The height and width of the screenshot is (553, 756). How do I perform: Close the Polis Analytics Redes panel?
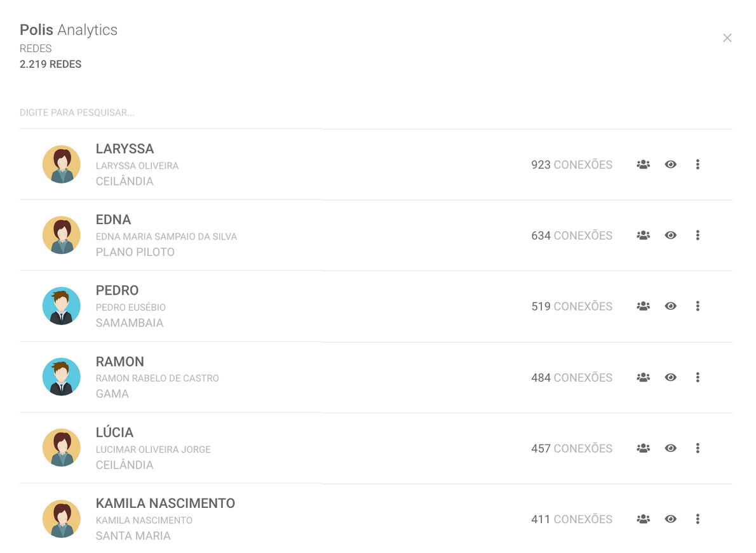(727, 38)
